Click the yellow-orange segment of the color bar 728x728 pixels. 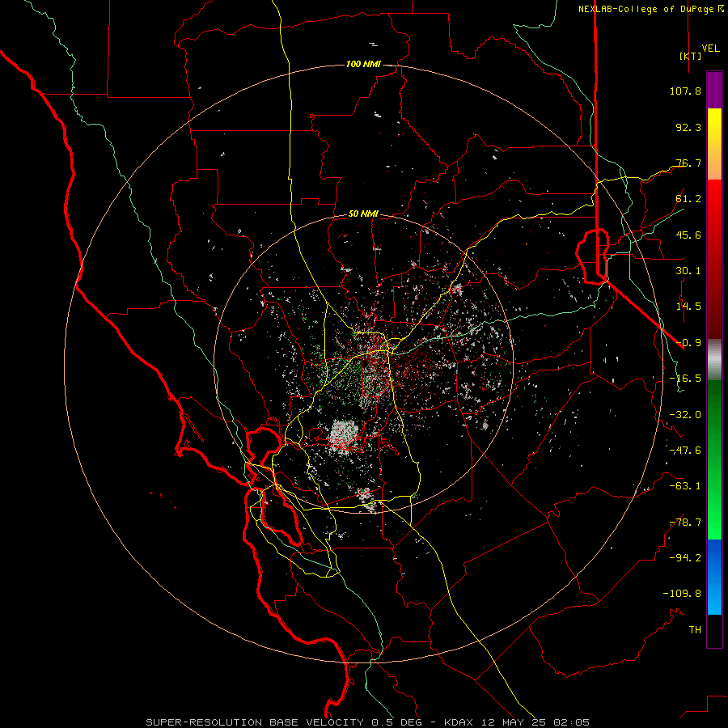[x=714, y=144]
